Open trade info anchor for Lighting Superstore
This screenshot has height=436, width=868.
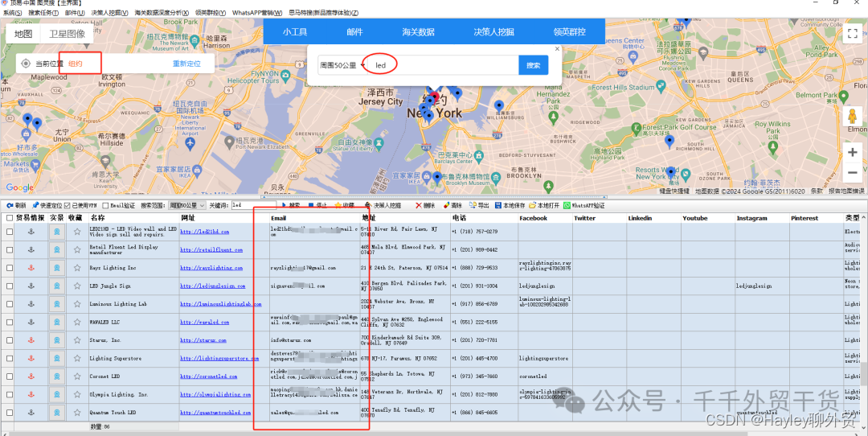(31, 358)
